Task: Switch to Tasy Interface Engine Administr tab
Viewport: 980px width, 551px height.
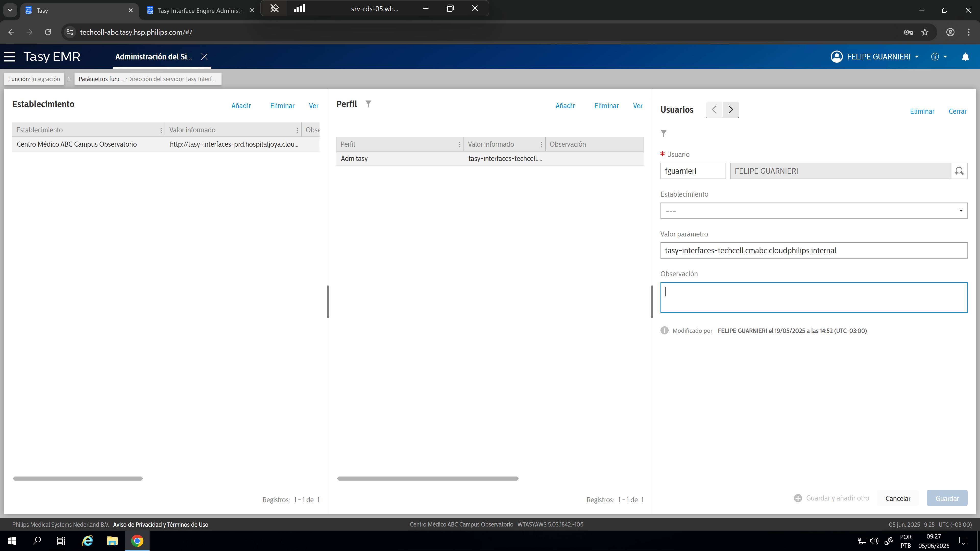Action: pos(201,10)
